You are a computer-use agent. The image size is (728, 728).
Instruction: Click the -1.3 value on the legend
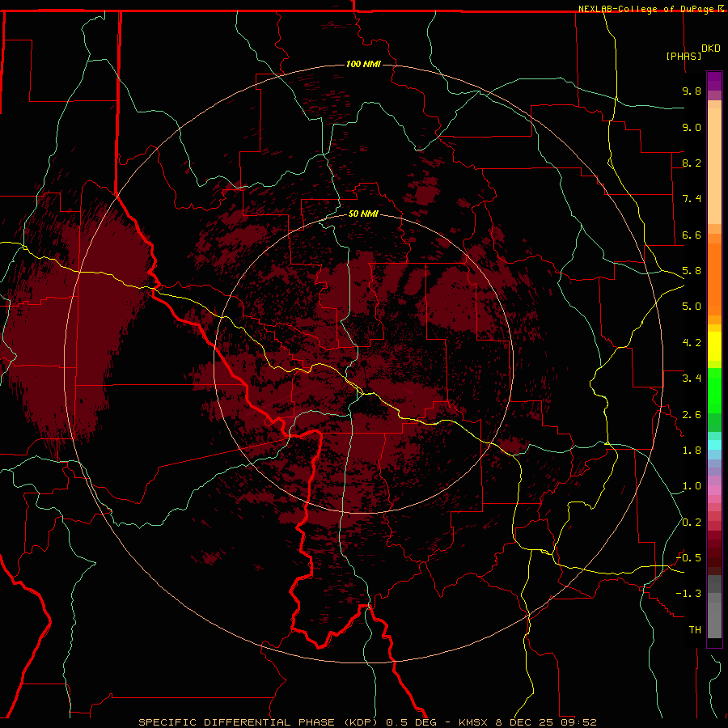[x=688, y=594]
